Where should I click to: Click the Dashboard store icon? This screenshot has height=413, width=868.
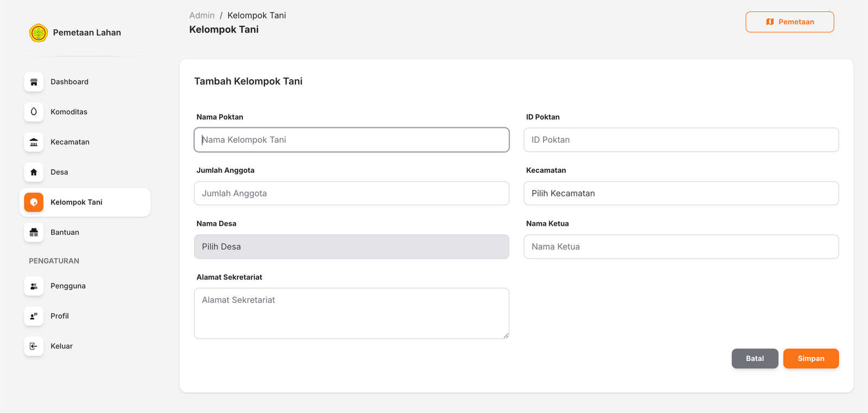[x=34, y=82]
